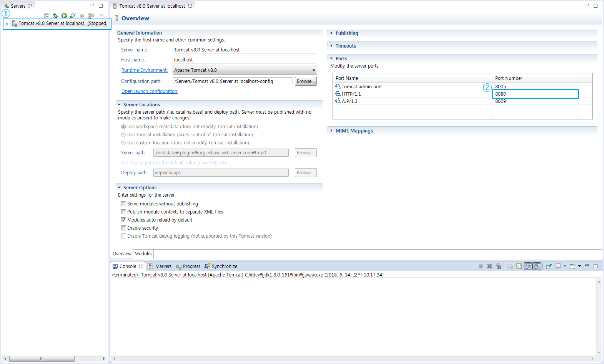Click the HTTP/1.1 port number 8080 cell
604x364 pixels.
pos(536,94)
